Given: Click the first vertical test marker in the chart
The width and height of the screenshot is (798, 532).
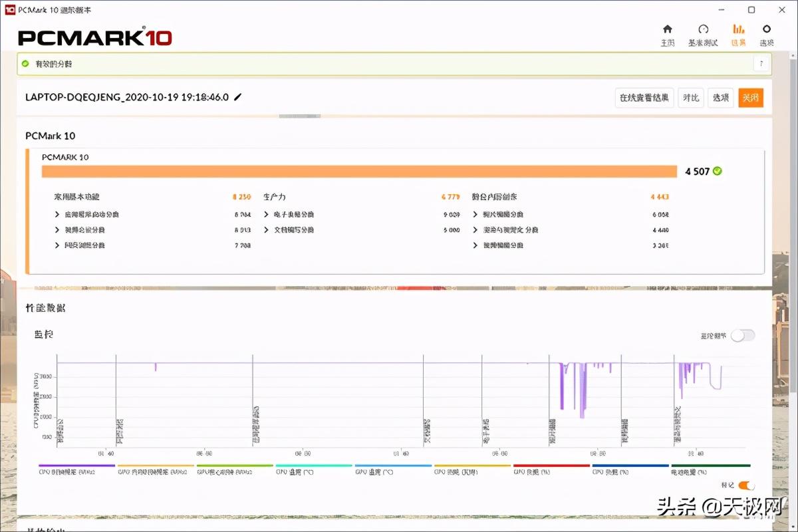Looking at the screenshot, I should (x=57, y=399).
